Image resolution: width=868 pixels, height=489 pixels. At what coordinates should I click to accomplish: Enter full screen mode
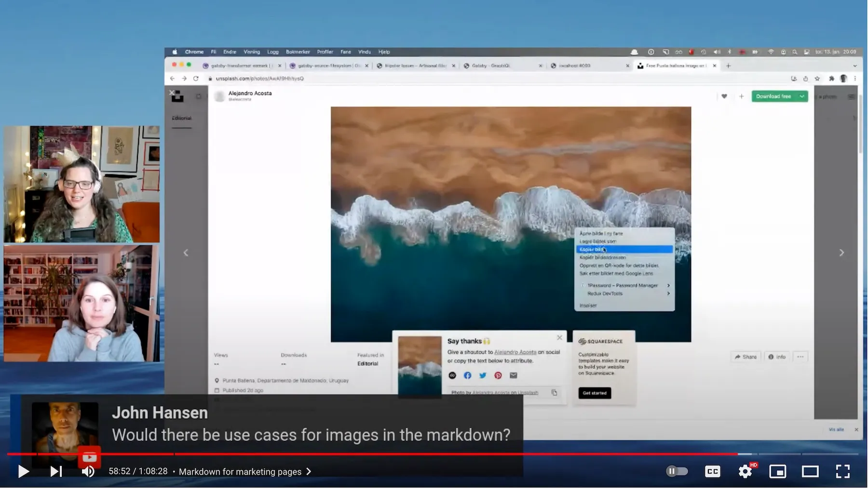click(x=842, y=471)
